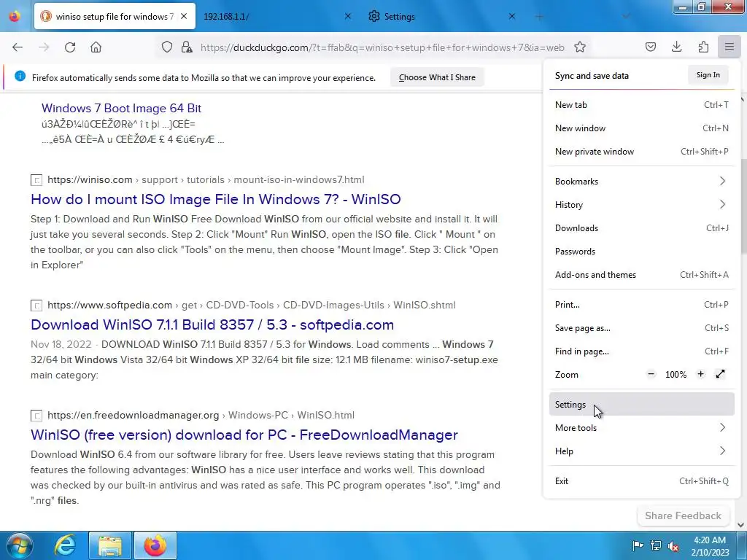Screen dimensions: 747x560
Task: Switch to the Settings tab
Action: [441, 16]
